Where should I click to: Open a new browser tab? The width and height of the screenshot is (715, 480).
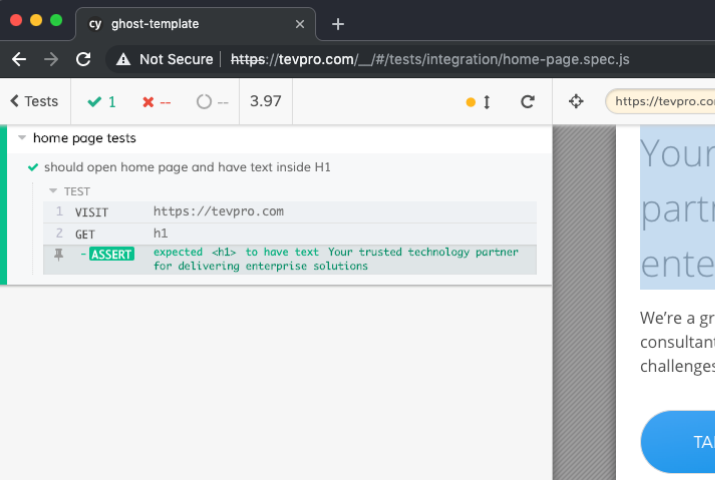338,24
